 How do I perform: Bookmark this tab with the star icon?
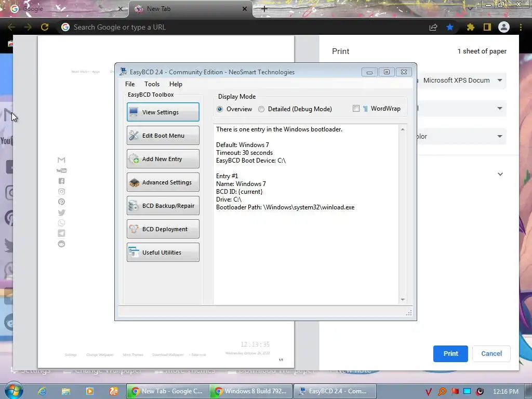[x=450, y=27]
